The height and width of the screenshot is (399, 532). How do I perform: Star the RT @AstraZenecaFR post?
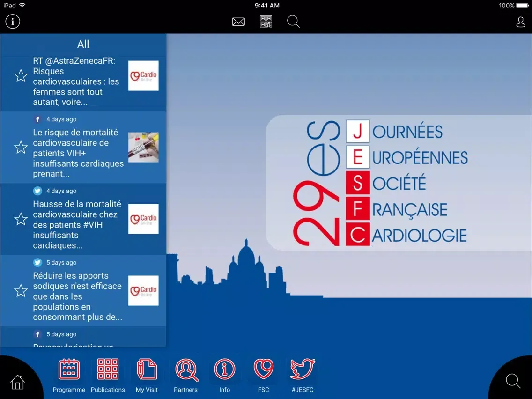tap(21, 76)
